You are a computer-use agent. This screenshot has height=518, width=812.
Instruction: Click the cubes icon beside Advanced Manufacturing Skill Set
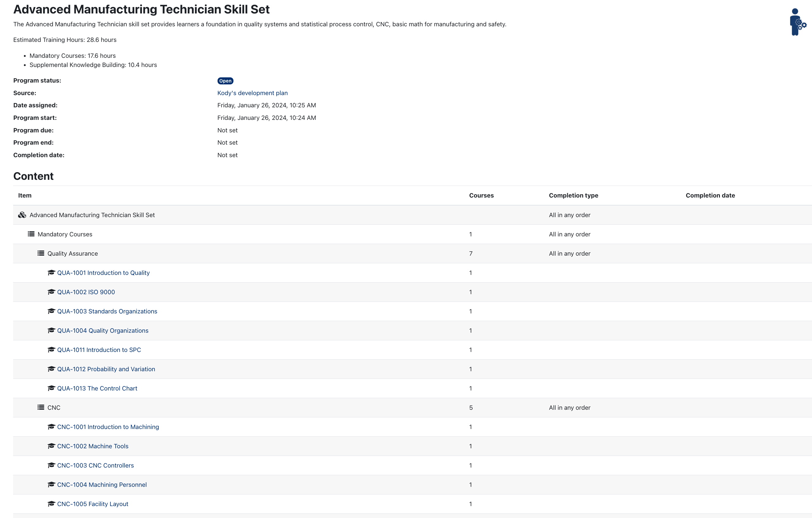[x=22, y=215]
